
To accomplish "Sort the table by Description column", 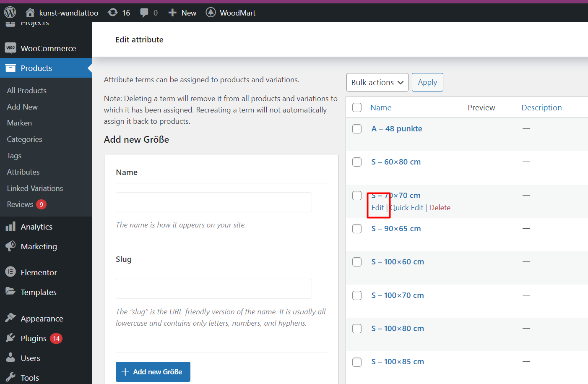I will click(x=541, y=107).
